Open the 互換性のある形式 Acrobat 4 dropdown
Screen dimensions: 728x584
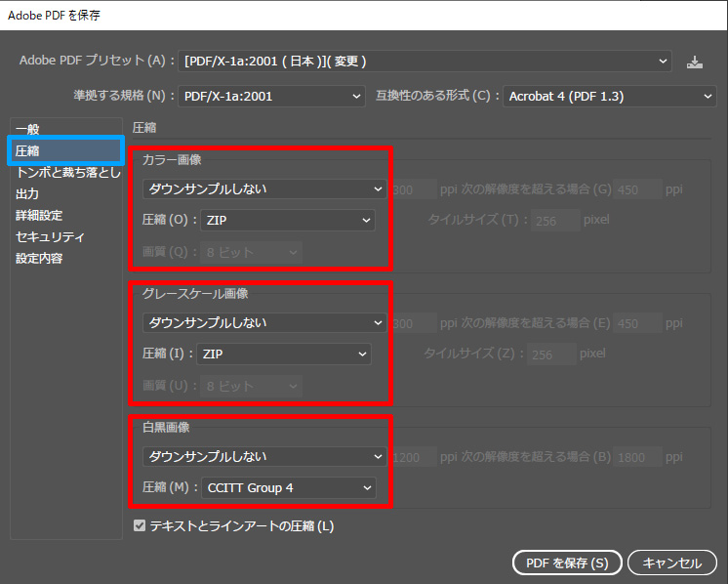pyautogui.click(x=610, y=96)
